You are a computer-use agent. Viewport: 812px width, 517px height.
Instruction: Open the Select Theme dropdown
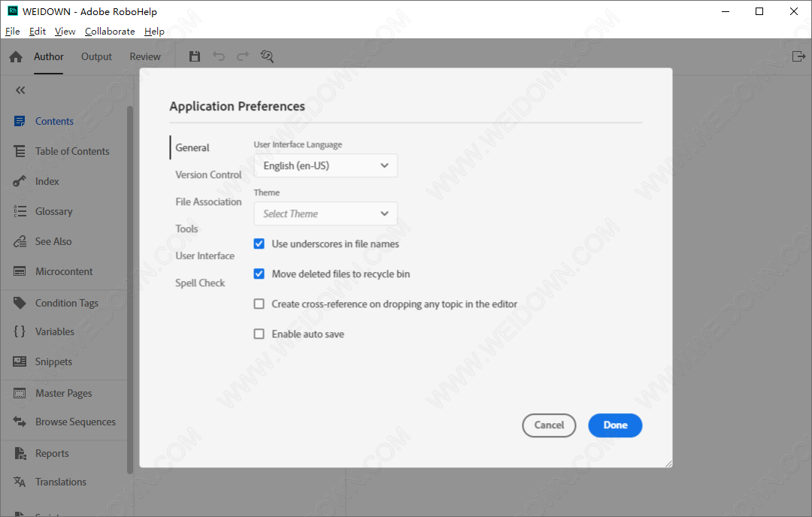coord(326,213)
